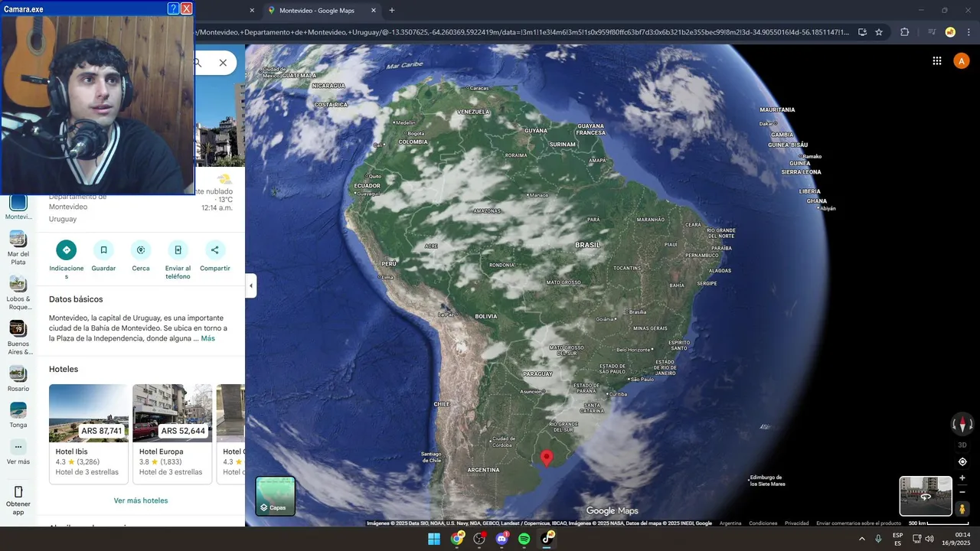980x551 pixels.
Task: Click the Argentina footer link
Action: [x=730, y=523]
